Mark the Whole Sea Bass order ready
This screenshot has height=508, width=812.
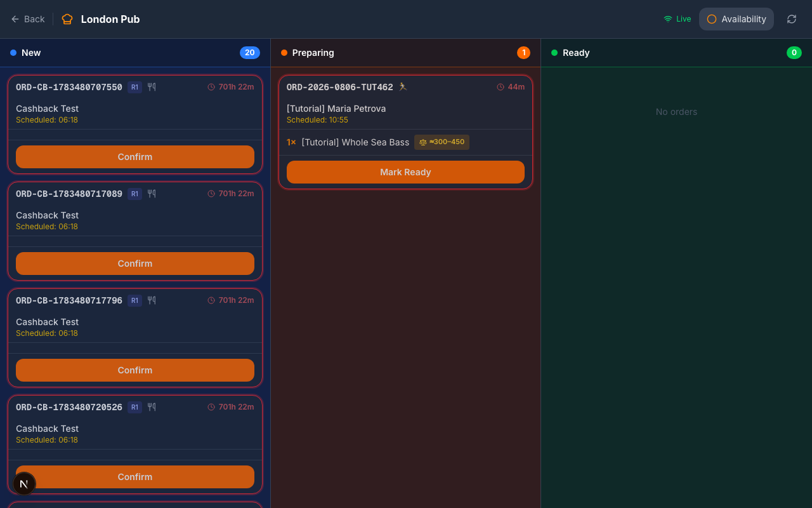coord(405,172)
